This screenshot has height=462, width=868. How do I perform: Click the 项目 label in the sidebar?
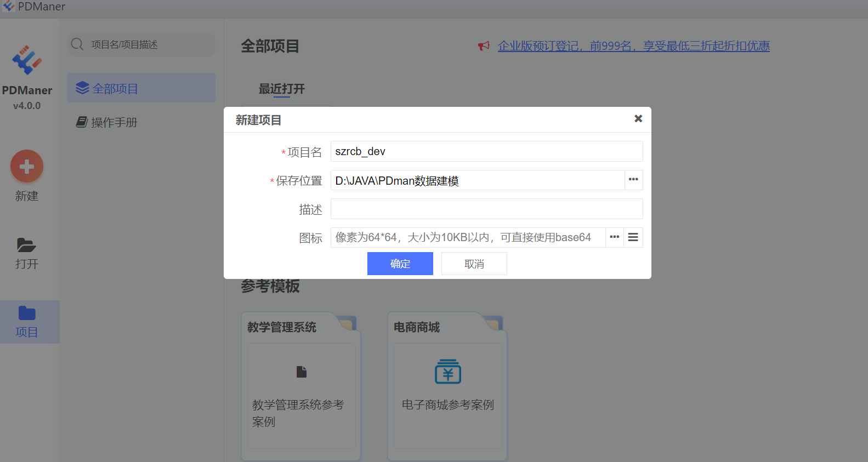pos(27,332)
